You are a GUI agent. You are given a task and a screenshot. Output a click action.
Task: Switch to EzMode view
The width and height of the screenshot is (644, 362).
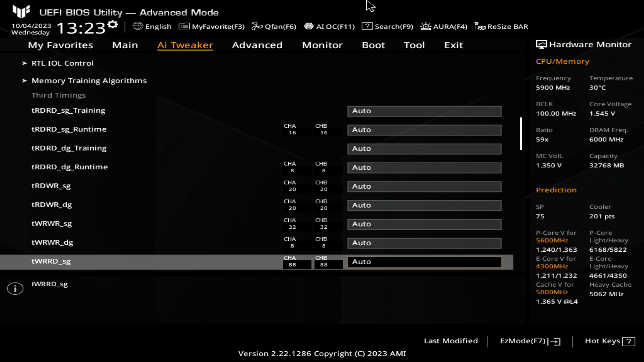coord(529,341)
